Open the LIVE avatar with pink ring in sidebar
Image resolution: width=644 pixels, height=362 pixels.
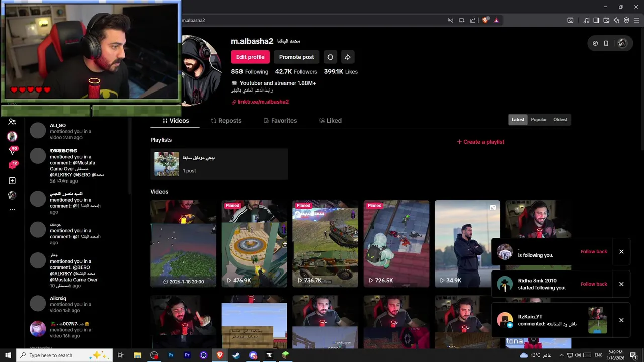[x=12, y=136]
